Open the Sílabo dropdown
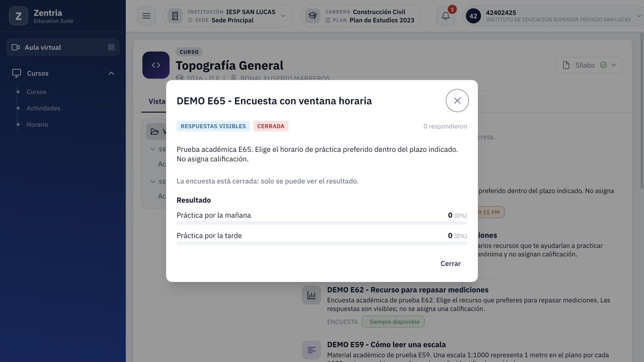The width and height of the screenshot is (644, 362). tap(589, 65)
